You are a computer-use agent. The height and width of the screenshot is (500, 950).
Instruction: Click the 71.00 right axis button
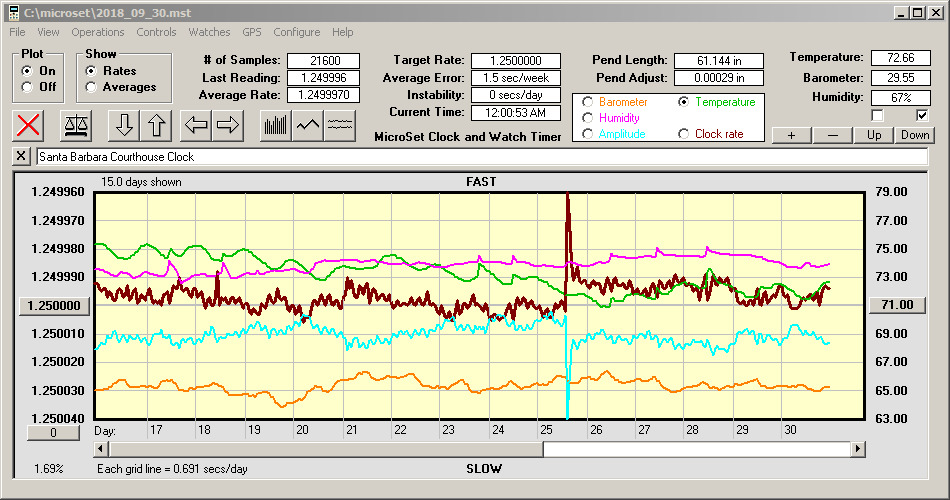[x=897, y=305]
